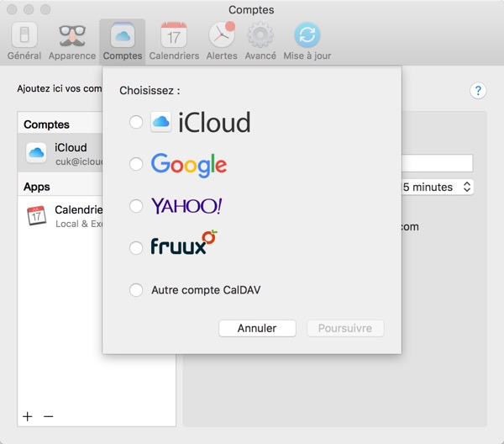Click the Choisissez : label
The height and width of the screenshot is (444, 504).
click(x=150, y=91)
